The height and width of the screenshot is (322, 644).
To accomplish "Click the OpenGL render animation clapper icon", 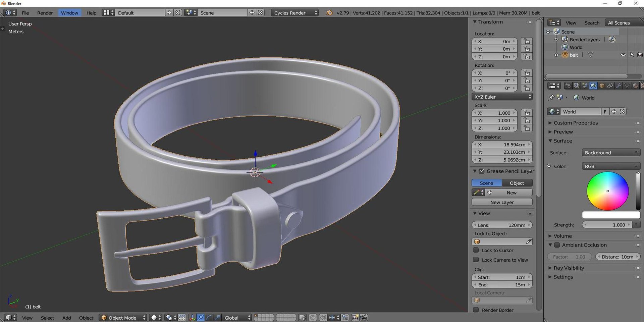I will pos(364,318).
